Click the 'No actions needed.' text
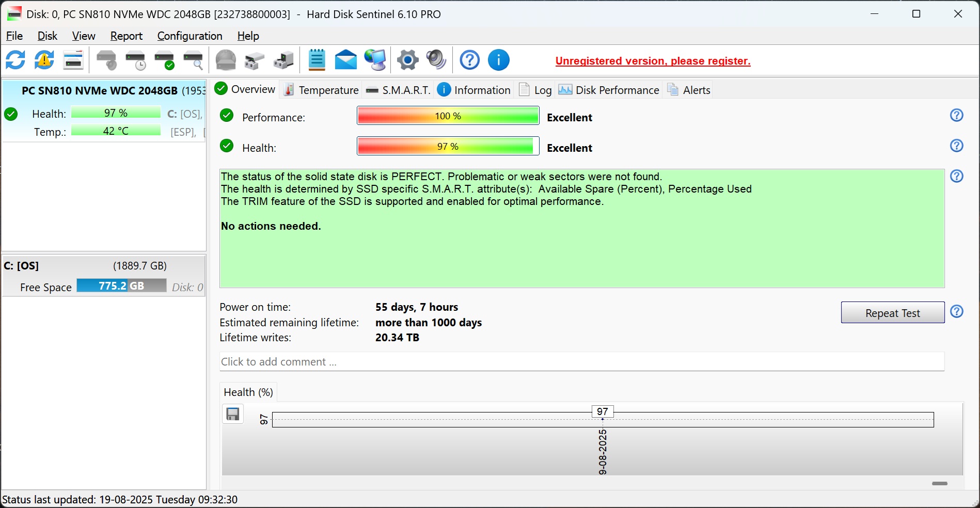Viewport: 980px width, 508px height. (x=271, y=226)
